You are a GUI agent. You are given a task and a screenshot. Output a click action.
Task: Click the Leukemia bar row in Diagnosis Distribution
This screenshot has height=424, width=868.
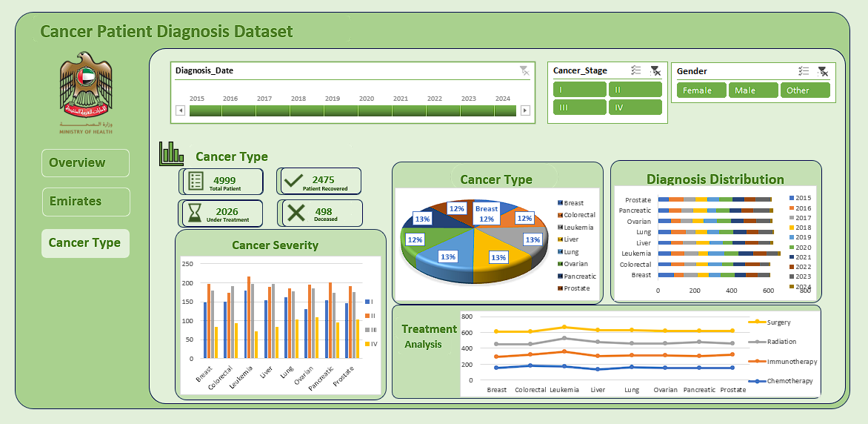pos(719,254)
